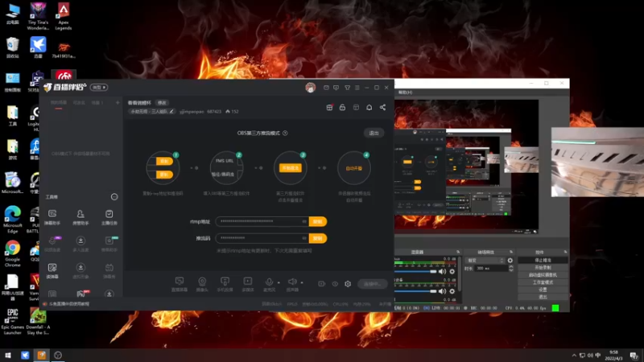Mute the first audio source in OBS mixer
Screen dimensions: 644x362
click(442, 271)
